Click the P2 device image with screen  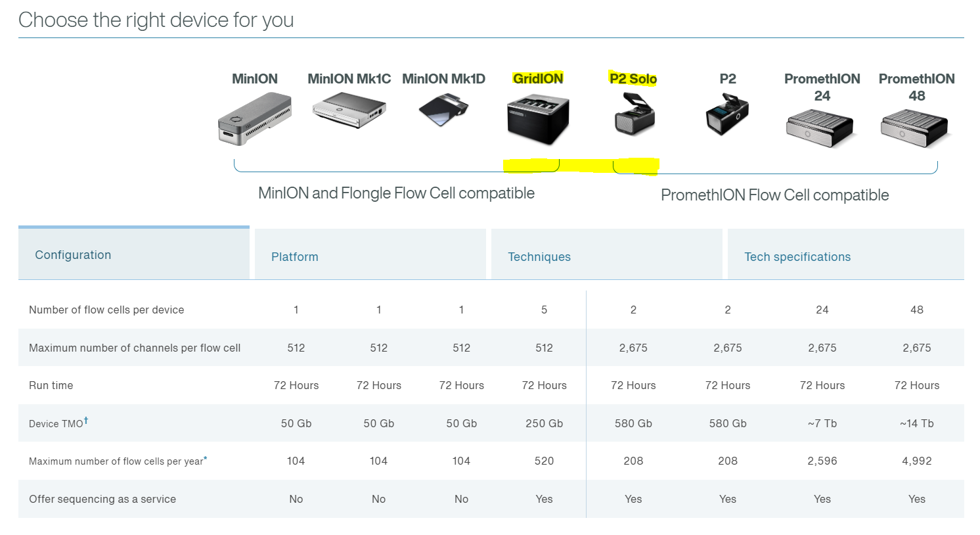click(x=728, y=114)
